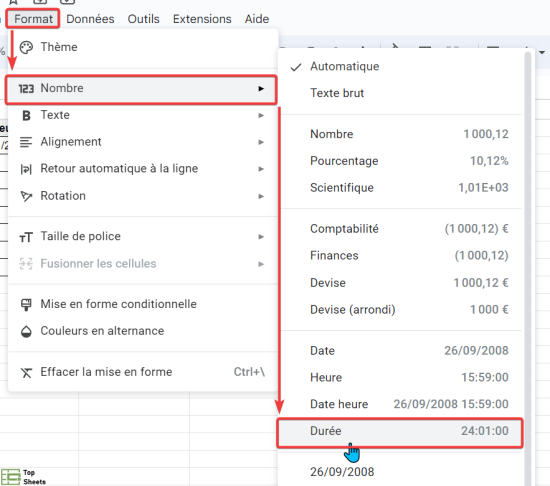
Task: Click the bold B Texte icon
Action: (x=26, y=115)
